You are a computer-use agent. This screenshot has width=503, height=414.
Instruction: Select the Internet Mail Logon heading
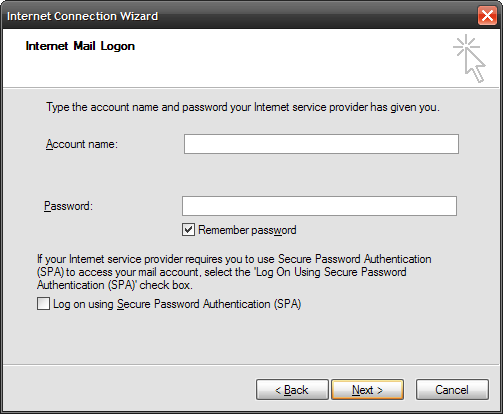pyautogui.click(x=80, y=46)
